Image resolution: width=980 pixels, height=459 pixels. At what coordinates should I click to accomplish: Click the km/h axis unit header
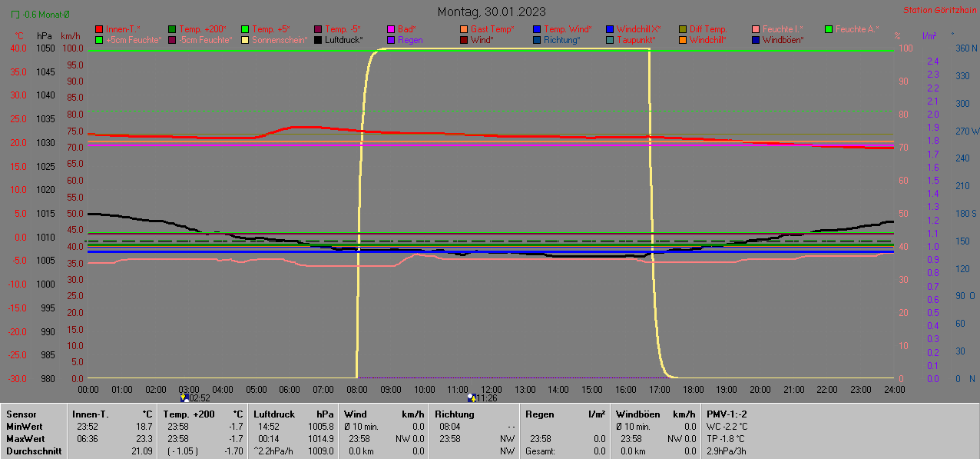(x=70, y=36)
